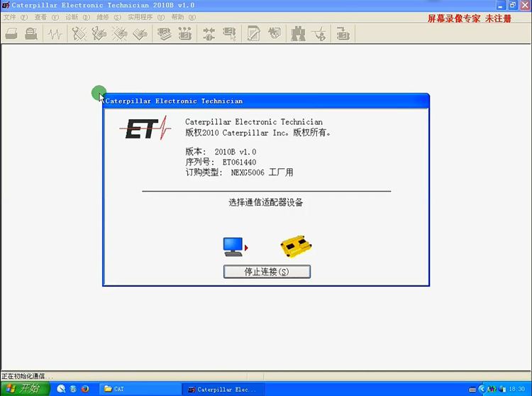Click the NEXG5006 工厂用 subscription text

pyautogui.click(x=262, y=172)
